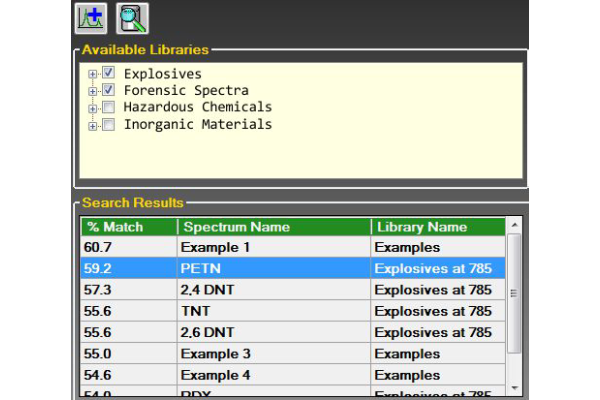
Task: Click the add spectrum icon
Action: click(91, 17)
